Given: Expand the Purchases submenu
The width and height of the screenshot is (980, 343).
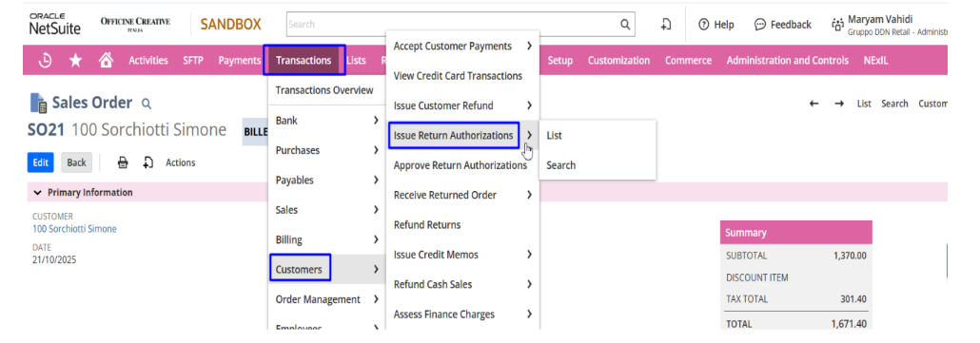Looking at the screenshot, I should [376, 150].
